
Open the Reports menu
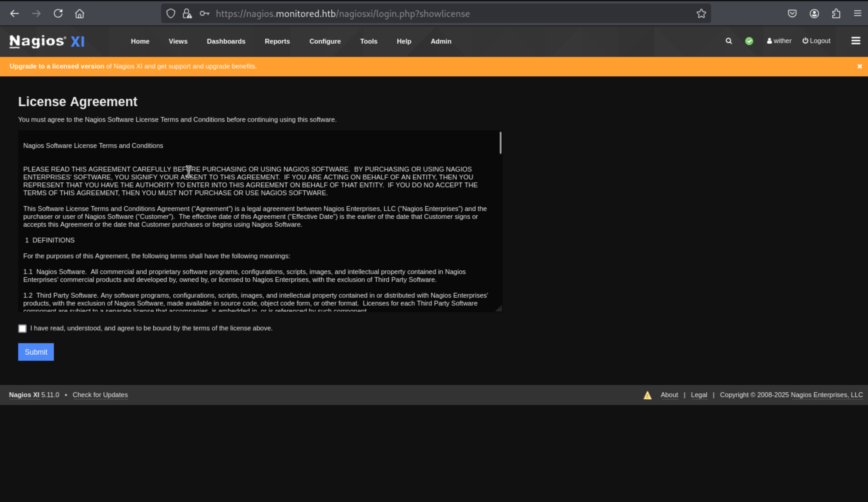tap(277, 41)
